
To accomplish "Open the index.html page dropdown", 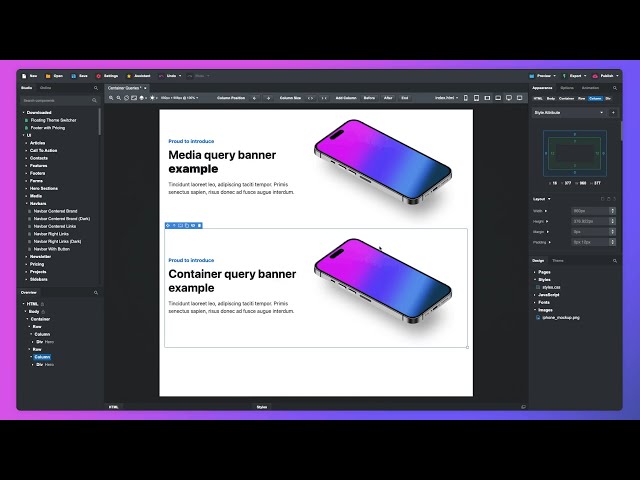I will point(446,98).
